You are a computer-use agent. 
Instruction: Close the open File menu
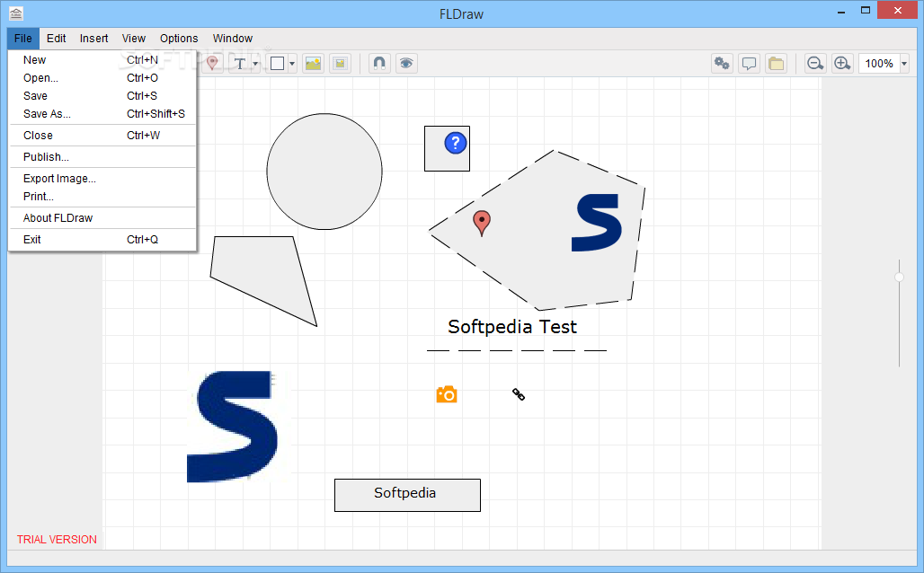[x=23, y=39]
